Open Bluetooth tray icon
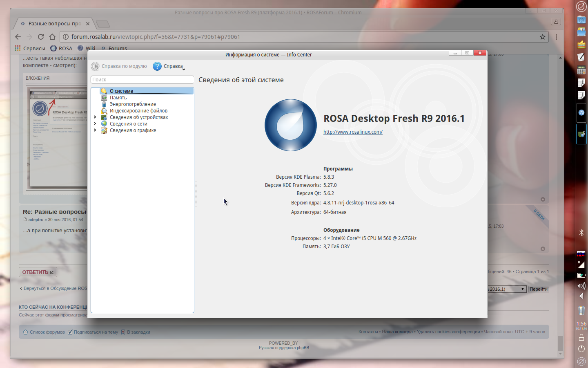The width and height of the screenshot is (588, 368). [x=581, y=233]
